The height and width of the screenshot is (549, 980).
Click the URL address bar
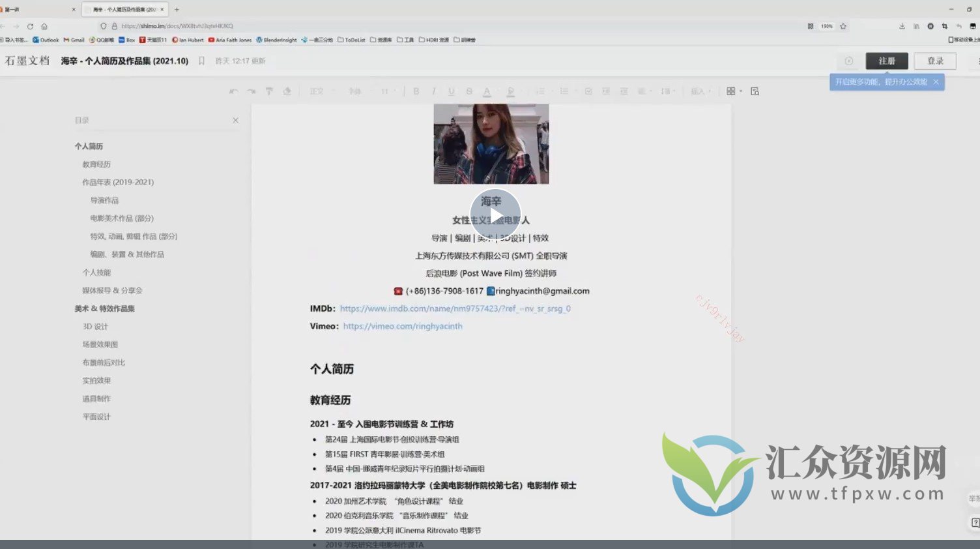[456, 26]
